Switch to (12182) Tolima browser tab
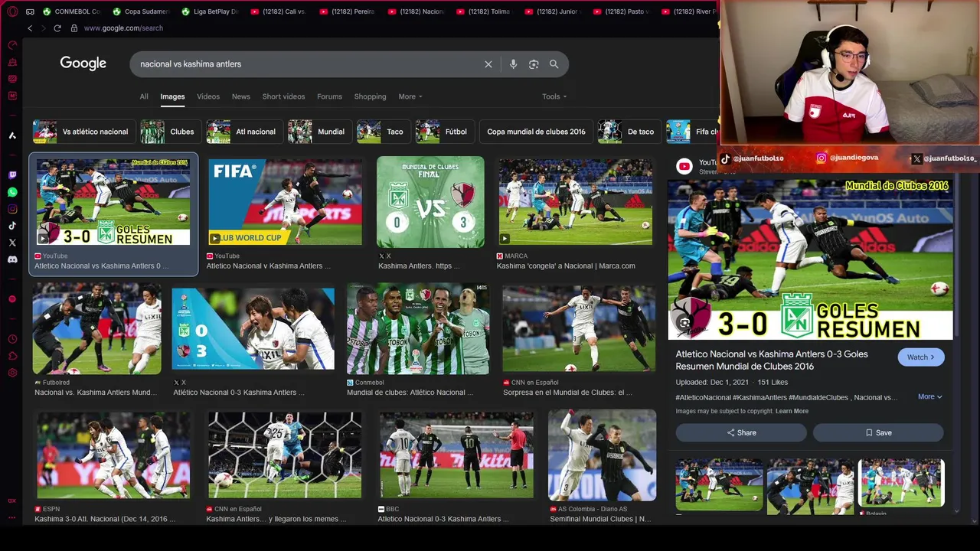This screenshot has width=980, height=551. point(485,11)
